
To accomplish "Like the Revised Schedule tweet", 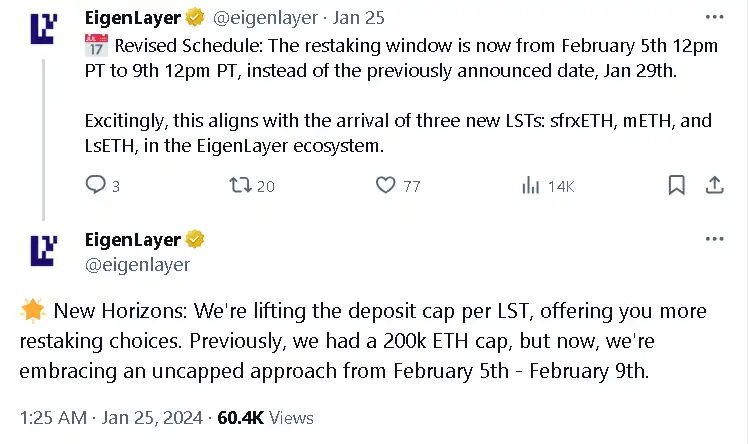I will click(x=386, y=185).
